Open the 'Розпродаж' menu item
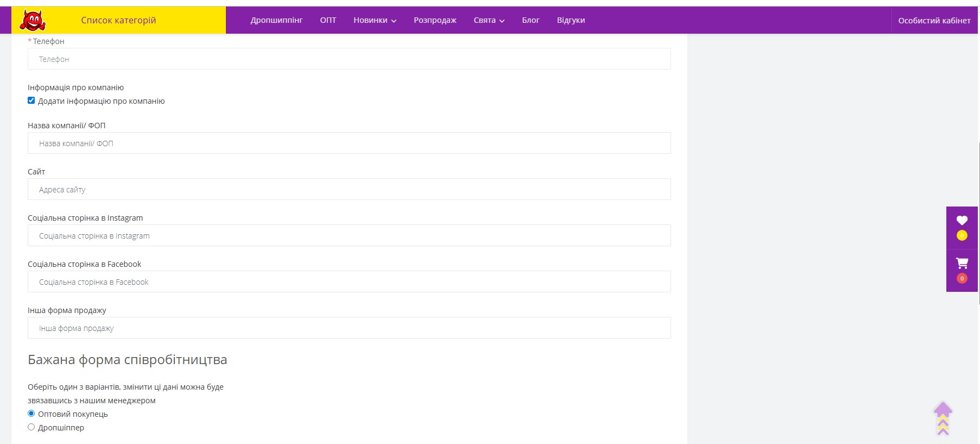 [x=435, y=20]
